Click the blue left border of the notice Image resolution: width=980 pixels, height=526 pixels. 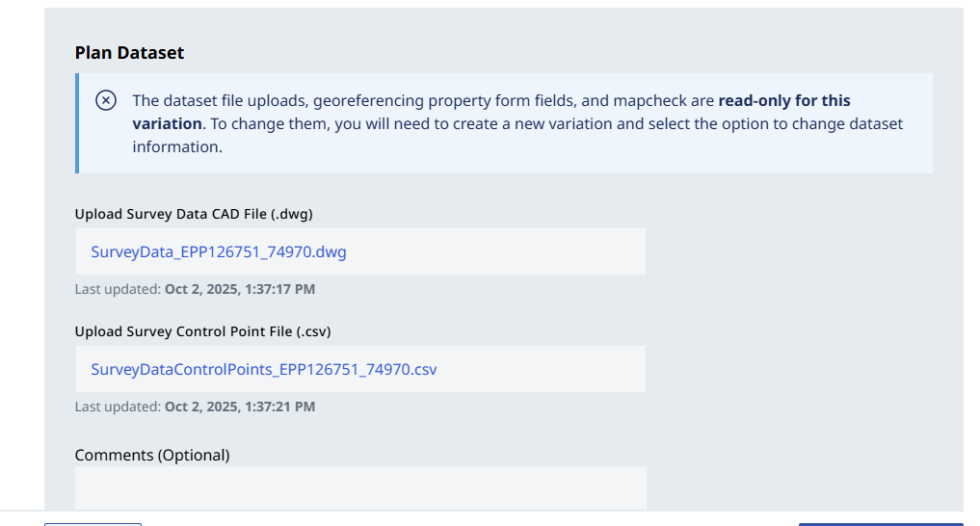coord(77,123)
